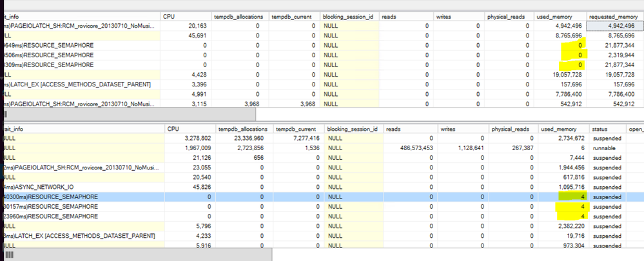Select the tempdb_current cell showing 1,536

coord(298,148)
